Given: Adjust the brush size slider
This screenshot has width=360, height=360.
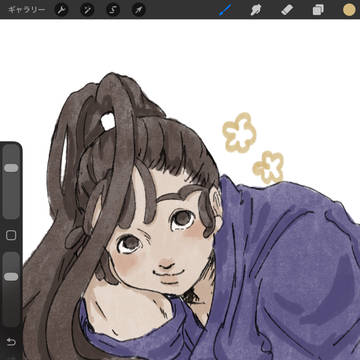Looking at the screenshot, I should click(11, 182).
